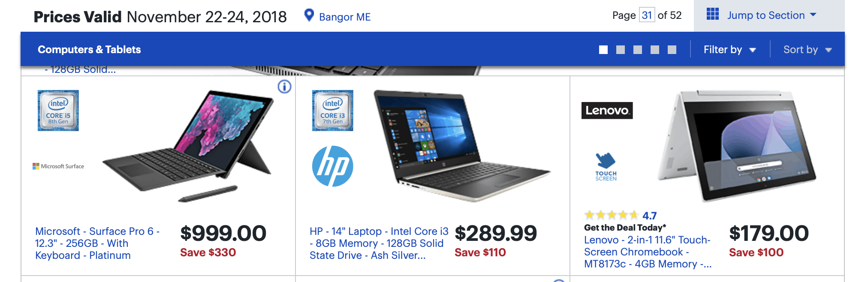The height and width of the screenshot is (282, 868).
Task: Click the Jump to Section grid icon
Action: [x=712, y=14]
